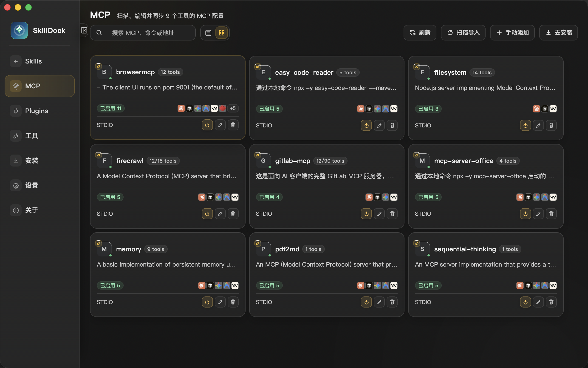Edit the easy-code-reader entry
588x368 pixels.
(379, 125)
